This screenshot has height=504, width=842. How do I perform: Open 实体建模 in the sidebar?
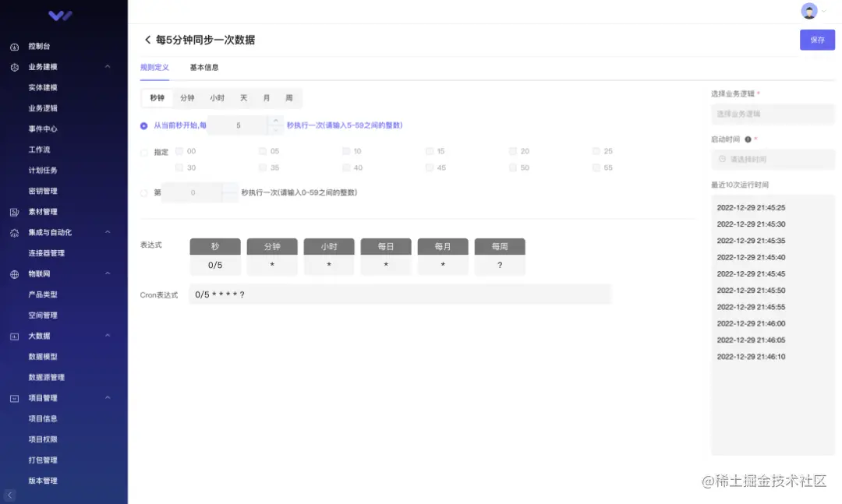coord(43,88)
